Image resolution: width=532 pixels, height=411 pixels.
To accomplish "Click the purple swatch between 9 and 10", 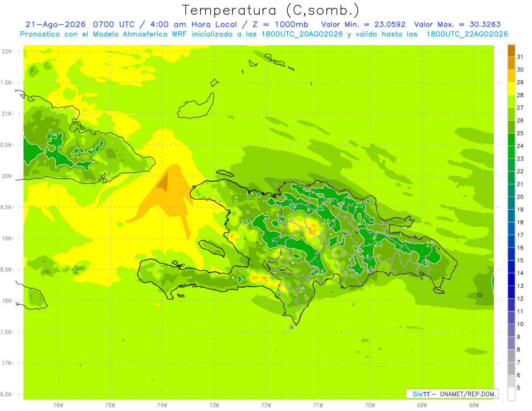I will point(511,330).
